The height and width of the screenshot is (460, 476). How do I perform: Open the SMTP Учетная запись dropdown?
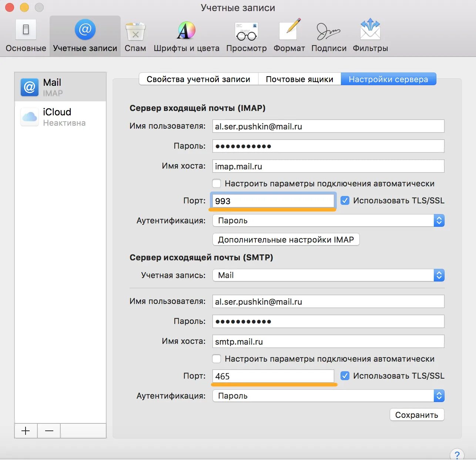[328, 275]
